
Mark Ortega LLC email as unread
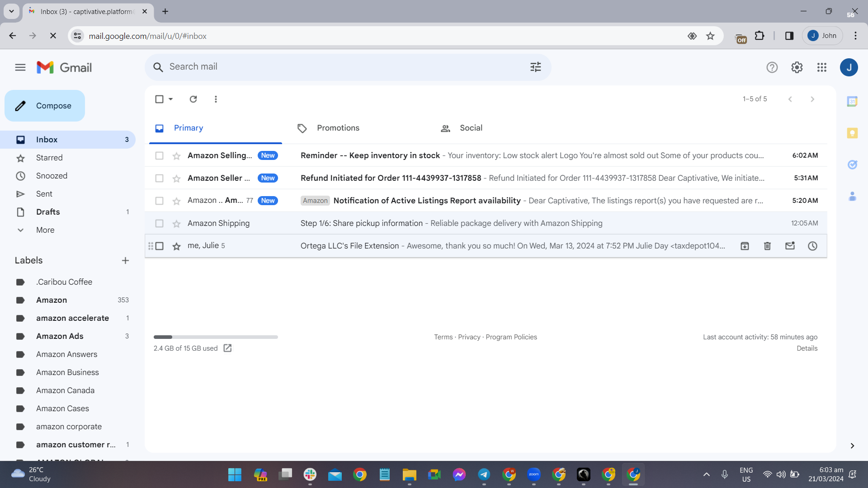coord(790,246)
